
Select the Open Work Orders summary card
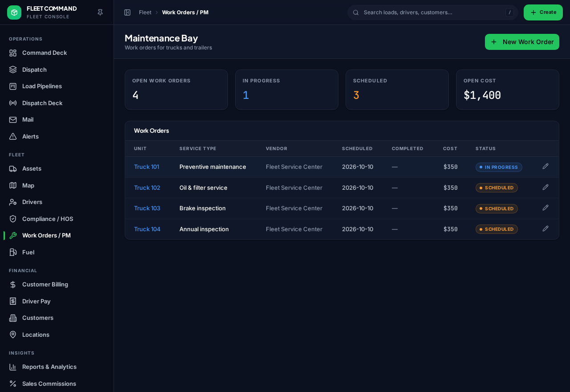(x=176, y=90)
